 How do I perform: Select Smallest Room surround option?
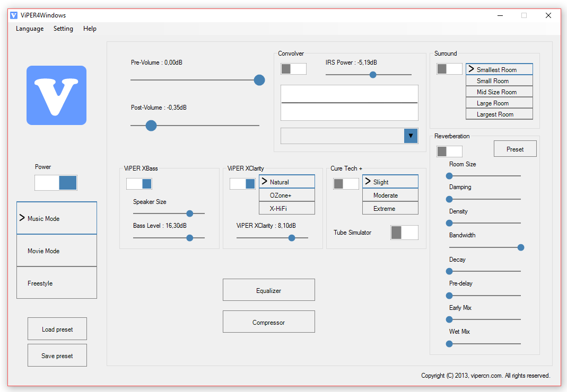point(500,69)
